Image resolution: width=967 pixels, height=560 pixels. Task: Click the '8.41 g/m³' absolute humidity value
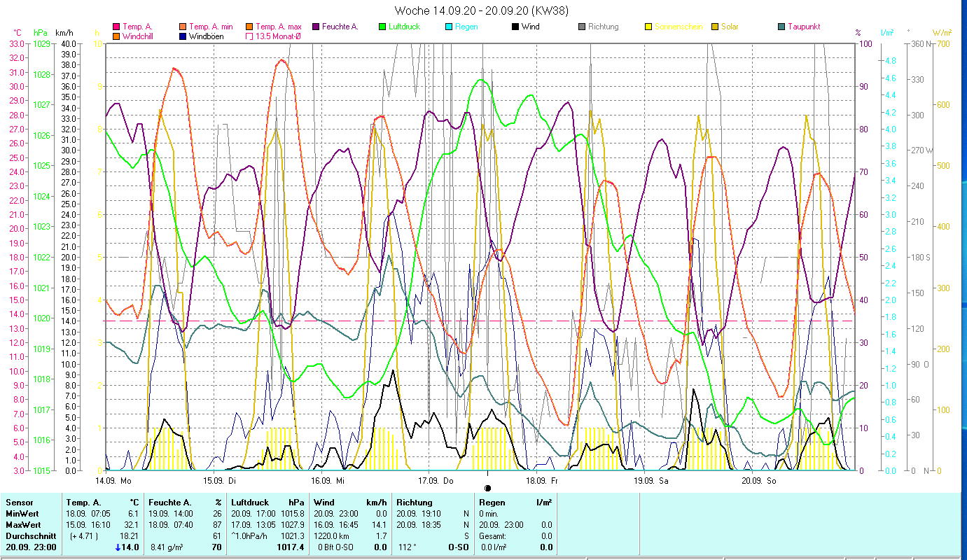coord(167,547)
